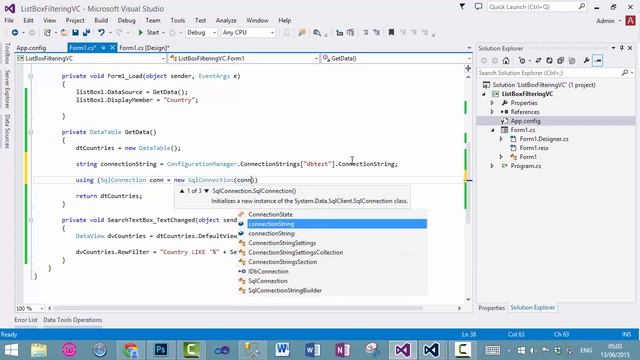Click the New Project toolbar icon

47,32
